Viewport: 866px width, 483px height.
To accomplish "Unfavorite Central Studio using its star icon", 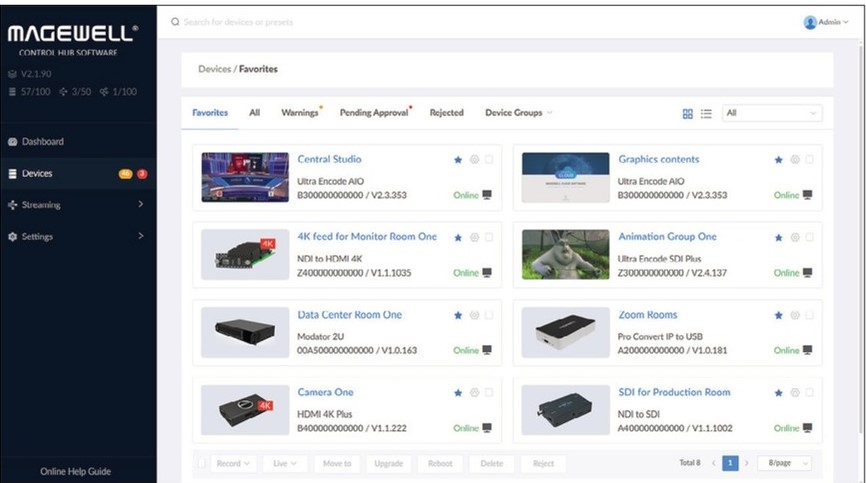I will (459, 160).
